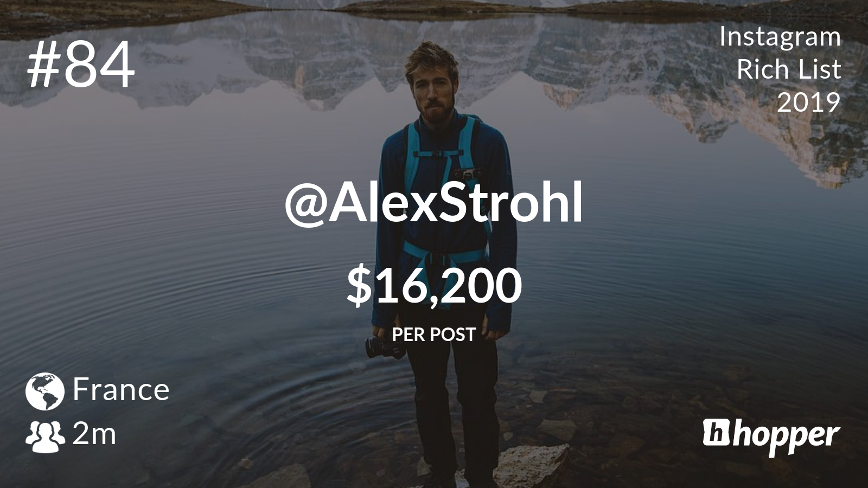The height and width of the screenshot is (488, 868).
Task: Select the France country label
Action: coord(121,390)
